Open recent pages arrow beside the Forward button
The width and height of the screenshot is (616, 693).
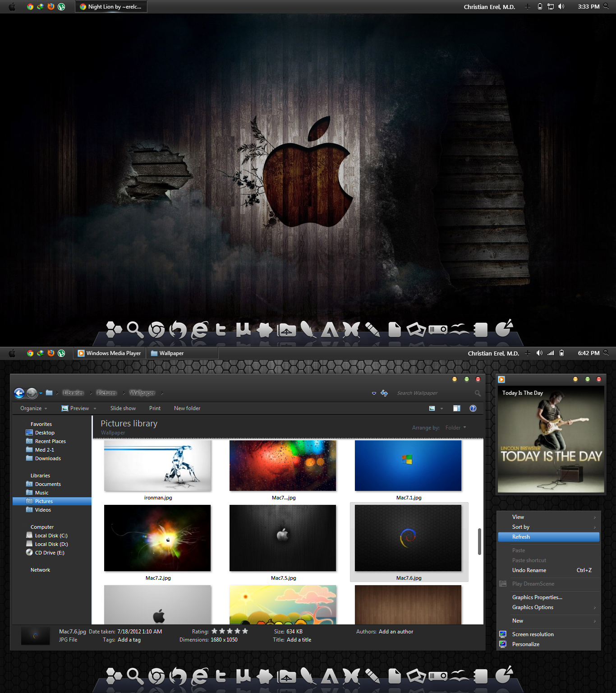coord(41,393)
